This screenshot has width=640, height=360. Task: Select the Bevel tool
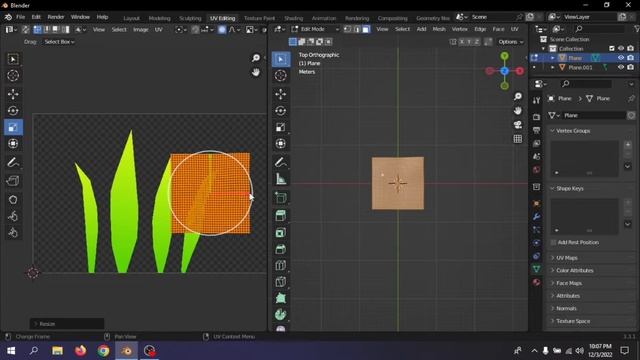click(281, 249)
